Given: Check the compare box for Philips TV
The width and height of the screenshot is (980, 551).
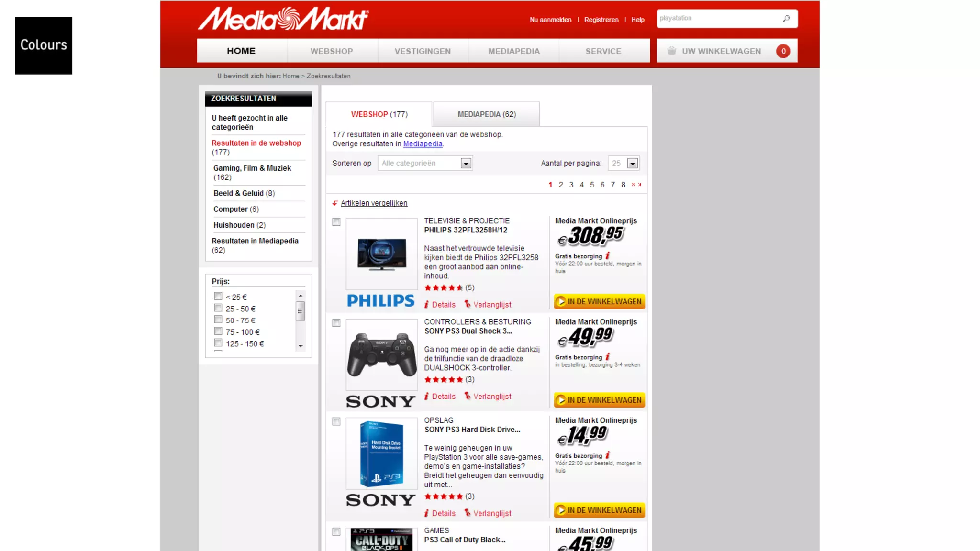Looking at the screenshot, I should click(x=336, y=222).
